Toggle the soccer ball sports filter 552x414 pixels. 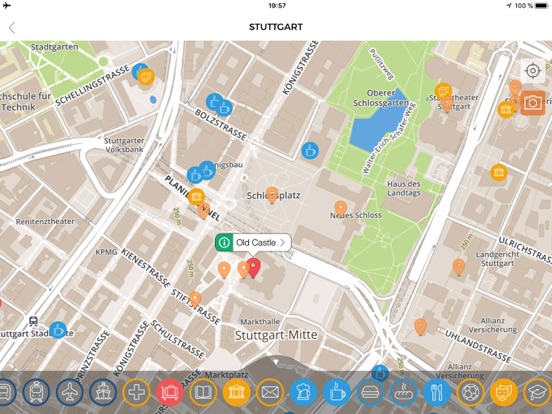pyautogui.click(x=470, y=392)
